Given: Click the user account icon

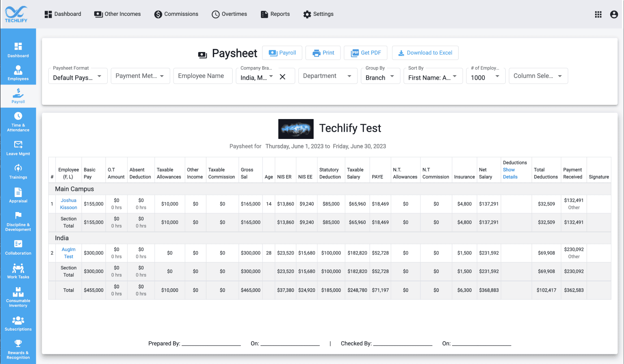Looking at the screenshot, I should pyautogui.click(x=613, y=14).
